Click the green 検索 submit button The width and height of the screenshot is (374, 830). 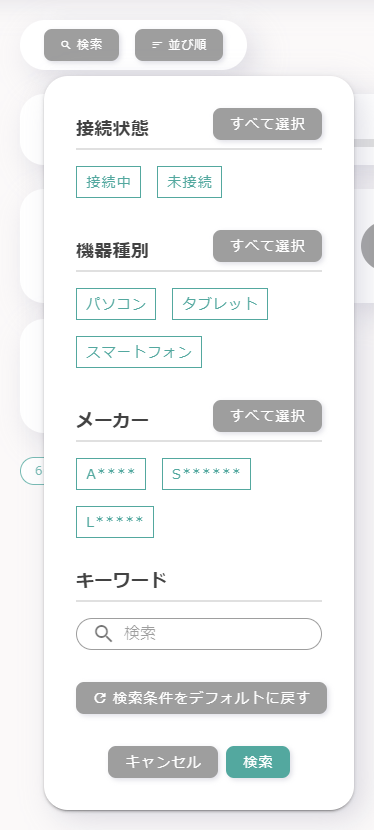pos(258,762)
